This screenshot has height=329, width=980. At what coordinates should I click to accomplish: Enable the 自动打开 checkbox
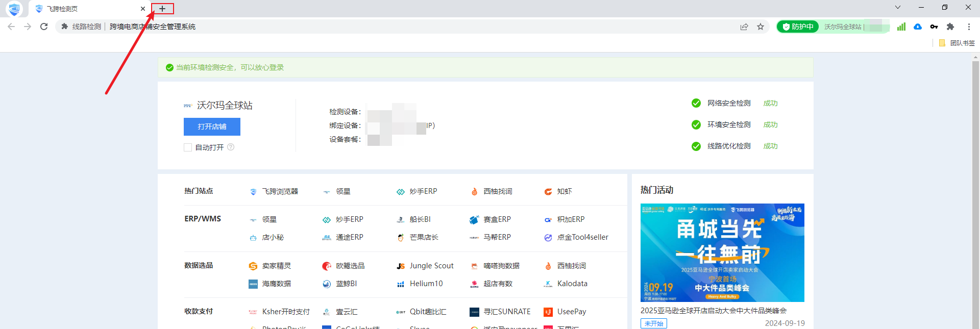point(188,147)
